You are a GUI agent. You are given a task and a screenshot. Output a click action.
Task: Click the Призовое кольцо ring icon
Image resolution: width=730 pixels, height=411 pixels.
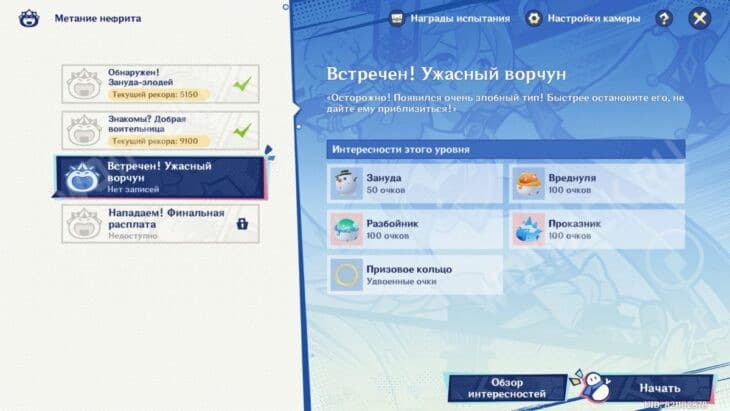(346, 275)
